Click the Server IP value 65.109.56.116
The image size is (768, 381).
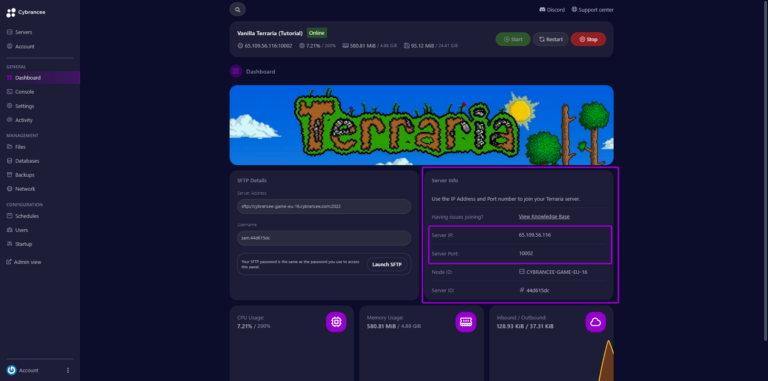tap(535, 235)
